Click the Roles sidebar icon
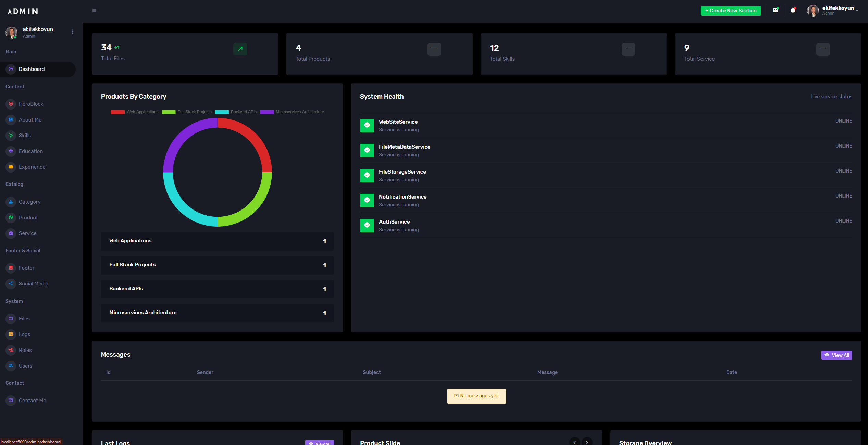The height and width of the screenshot is (445, 868). point(11,350)
